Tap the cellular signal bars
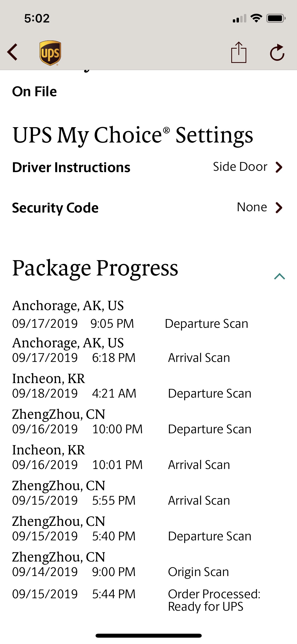 [x=239, y=19]
